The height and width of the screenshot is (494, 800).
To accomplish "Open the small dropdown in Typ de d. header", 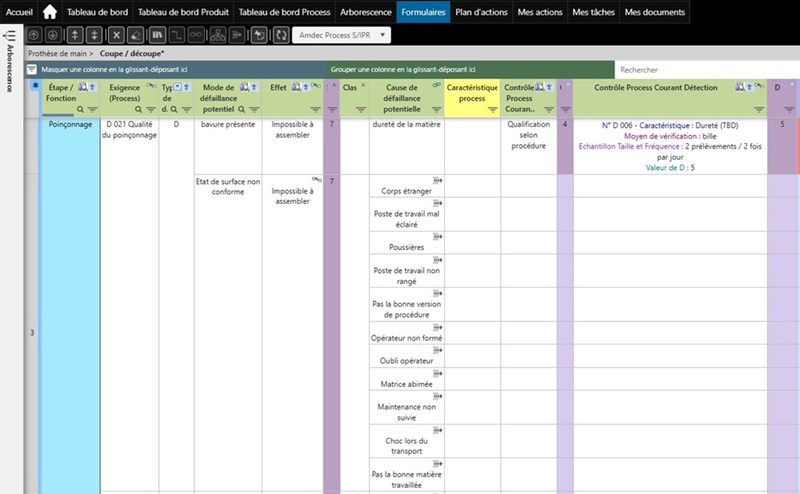I will point(177,87).
